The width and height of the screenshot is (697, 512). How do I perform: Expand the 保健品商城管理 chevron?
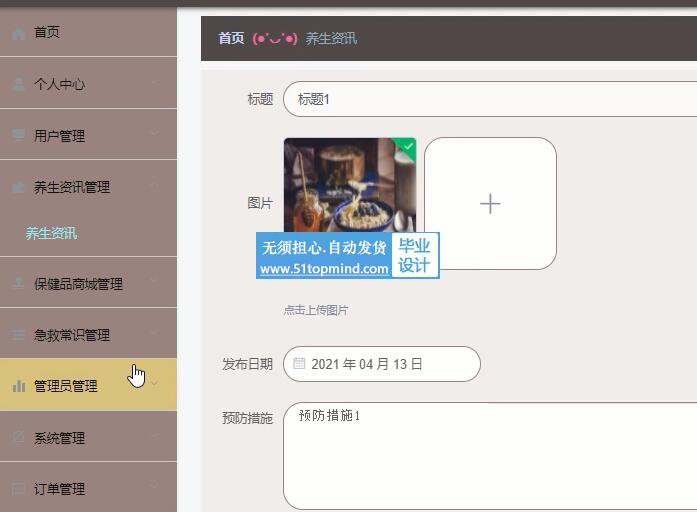point(154,280)
